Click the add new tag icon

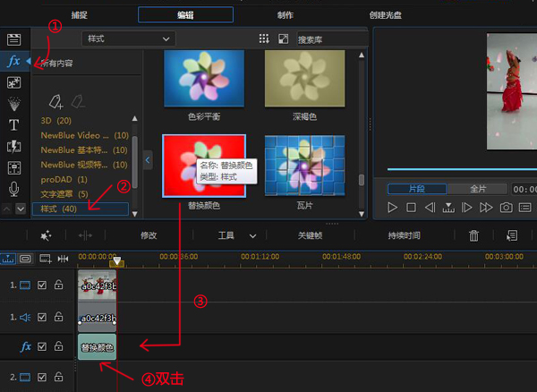pyautogui.click(x=55, y=102)
